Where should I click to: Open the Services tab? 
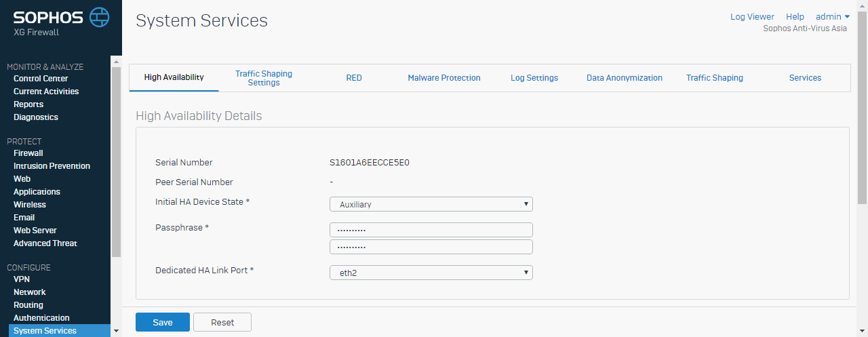click(x=805, y=78)
